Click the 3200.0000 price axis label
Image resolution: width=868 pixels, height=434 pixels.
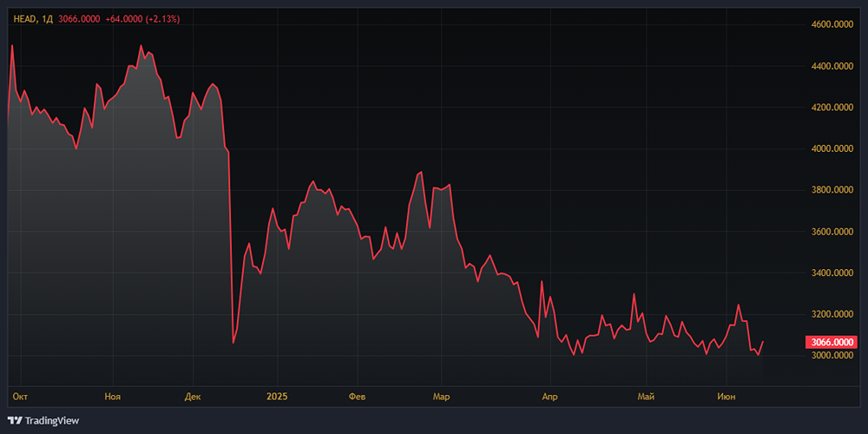[x=831, y=314]
